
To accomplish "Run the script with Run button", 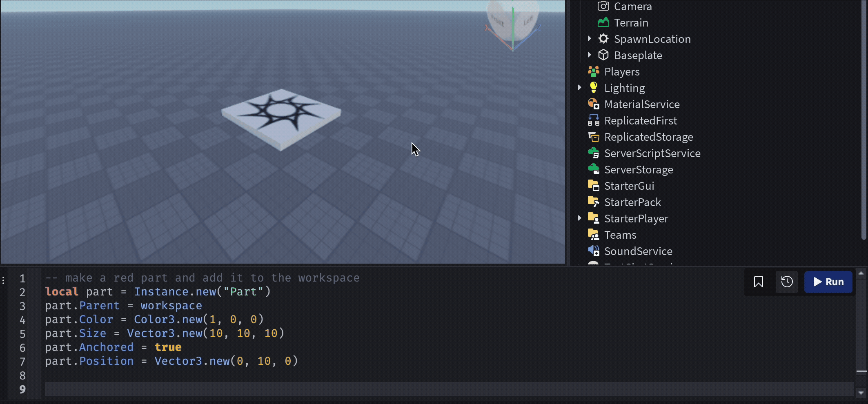I will 828,282.
